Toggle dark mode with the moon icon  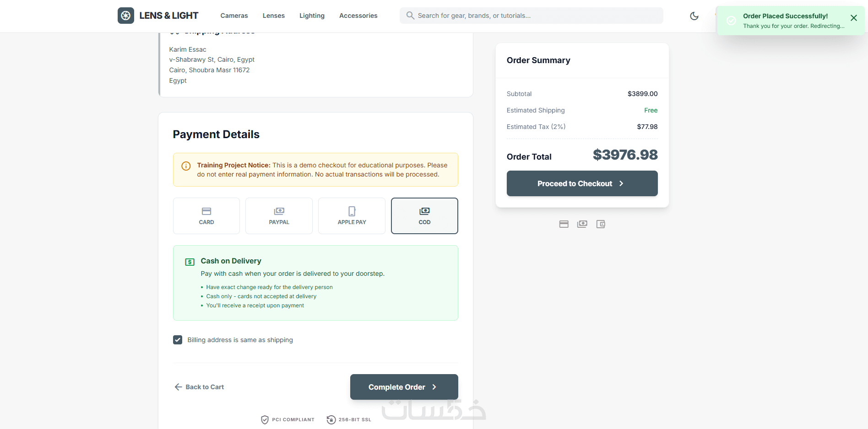coord(694,16)
